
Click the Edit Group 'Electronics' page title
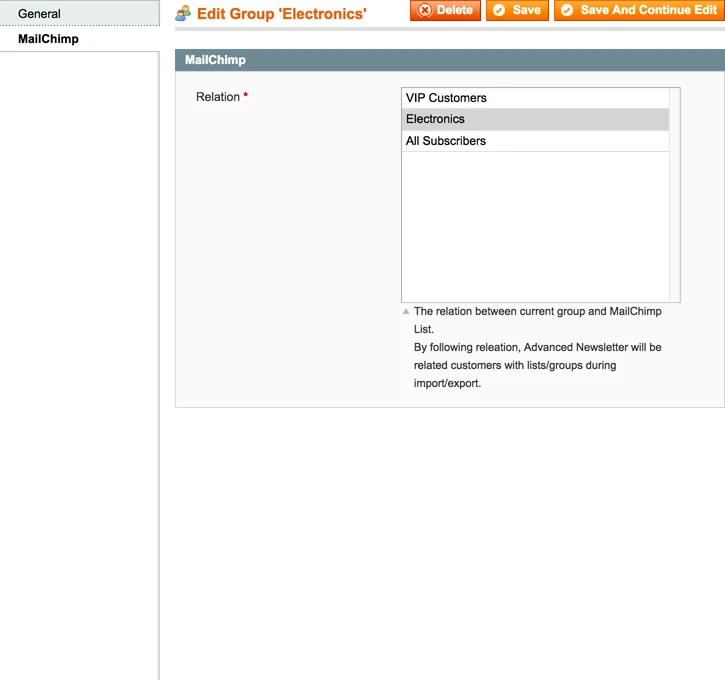click(x=281, y=14)
